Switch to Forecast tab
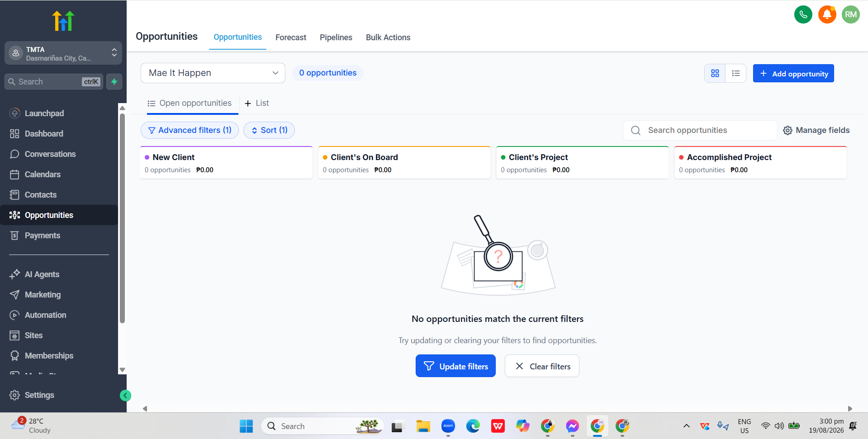Screen dimensions: 868x439 291,38
